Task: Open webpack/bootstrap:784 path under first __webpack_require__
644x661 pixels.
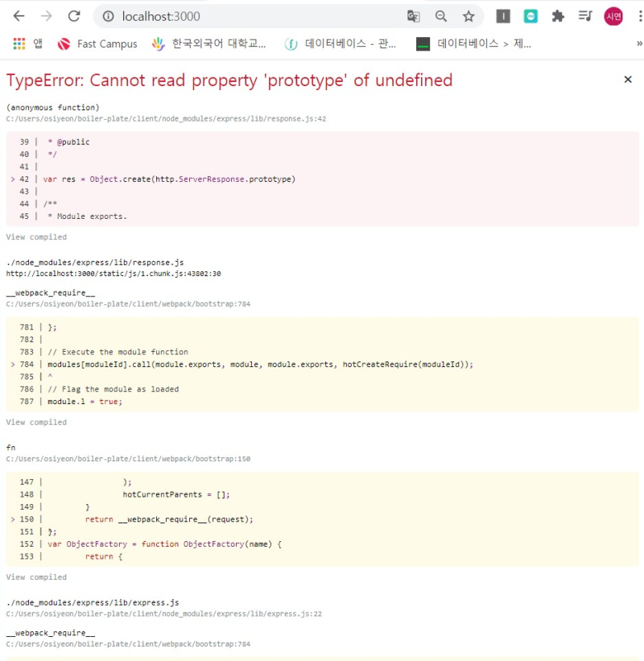Action: click(128, 304)
